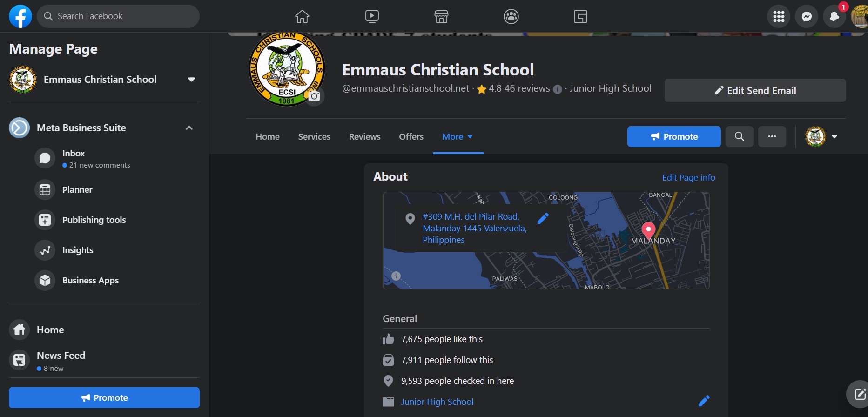Open the Edit Page info link
The height and width of the screenshot is (417, 868).
tap(688, 177)
